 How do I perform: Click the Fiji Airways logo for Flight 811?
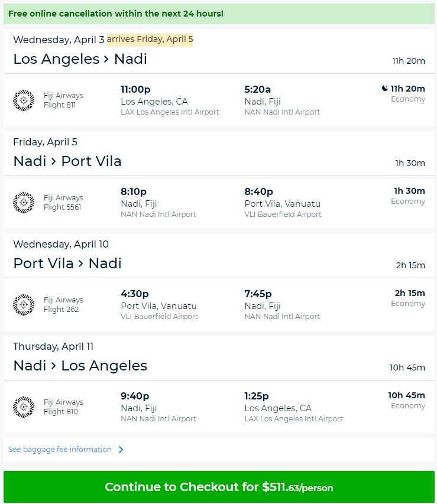pos(24,100)
